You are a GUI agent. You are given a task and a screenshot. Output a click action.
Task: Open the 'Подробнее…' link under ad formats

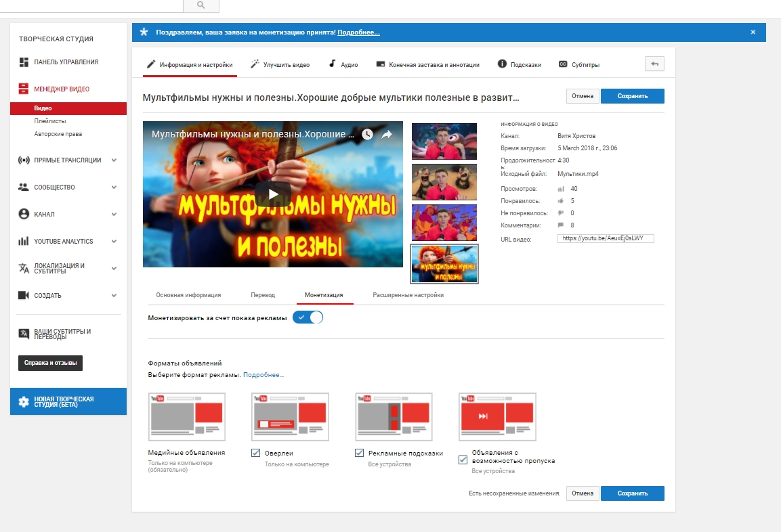tap(263, 375)
